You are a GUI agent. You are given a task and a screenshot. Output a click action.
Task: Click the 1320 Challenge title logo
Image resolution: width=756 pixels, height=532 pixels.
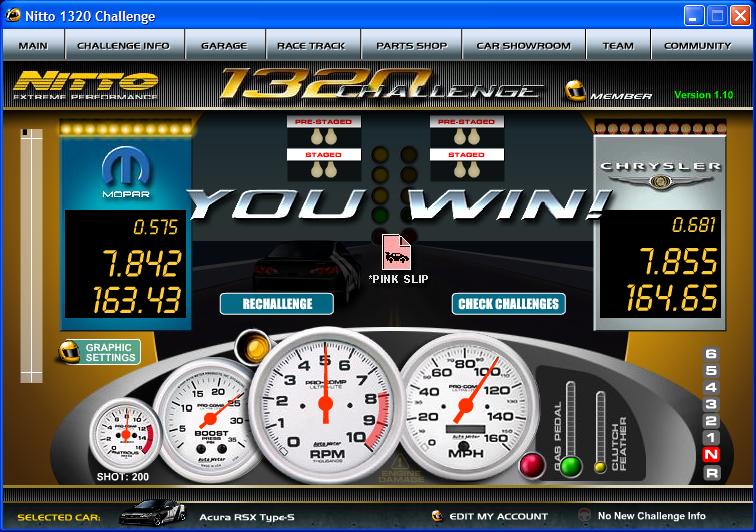tap(381, 83)
